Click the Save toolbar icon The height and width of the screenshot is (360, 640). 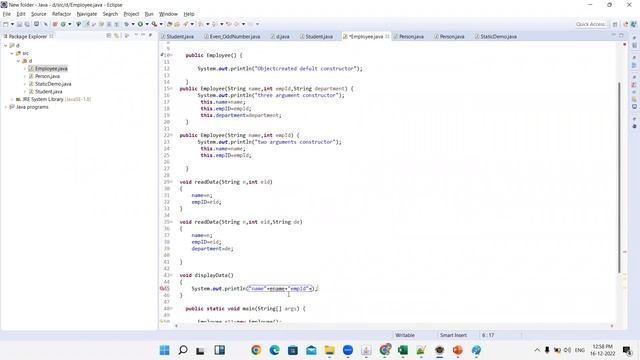(20, 24)
